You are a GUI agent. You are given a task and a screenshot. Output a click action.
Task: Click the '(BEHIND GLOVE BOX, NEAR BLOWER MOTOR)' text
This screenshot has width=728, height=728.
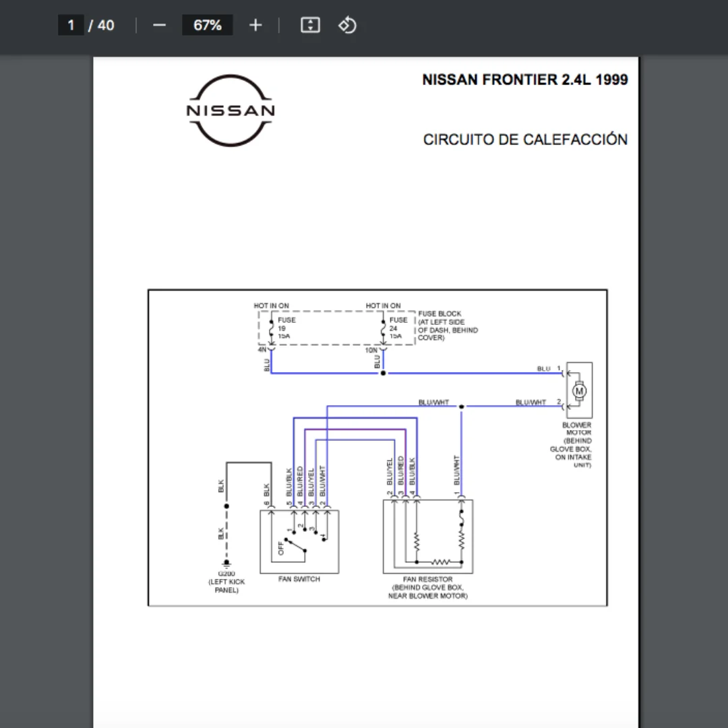(427, 592)
